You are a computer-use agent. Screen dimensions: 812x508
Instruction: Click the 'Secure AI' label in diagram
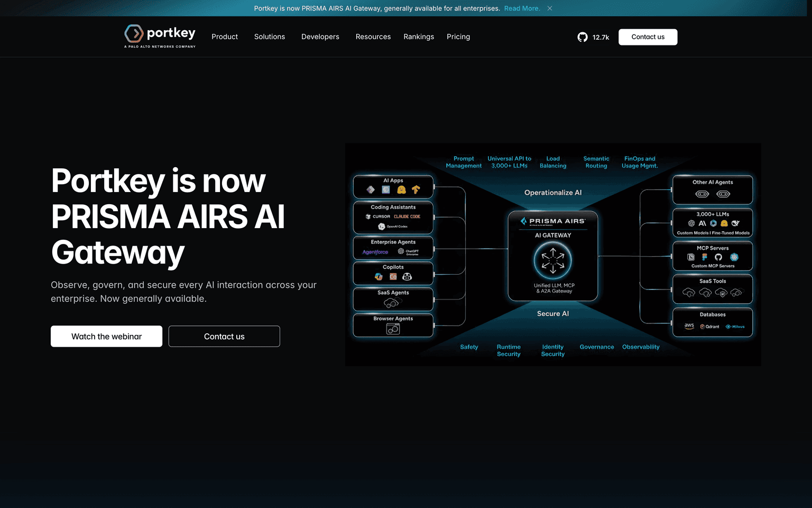tap(553, 314)
